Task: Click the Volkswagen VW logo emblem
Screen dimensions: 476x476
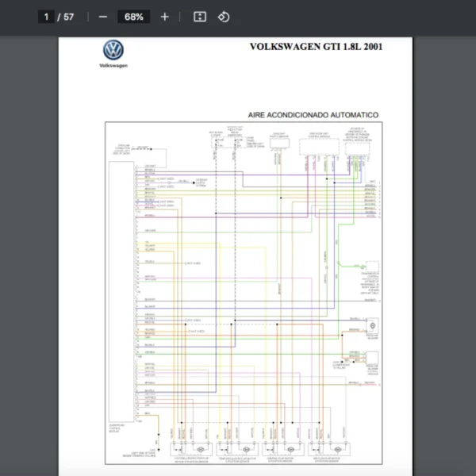Action: pos(113,52)
